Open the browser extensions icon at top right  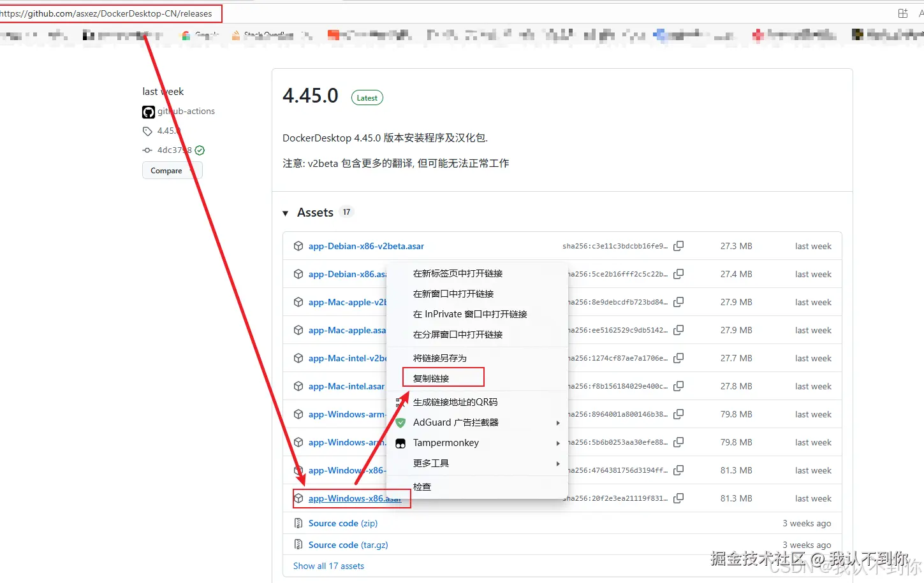pos(903,13)
